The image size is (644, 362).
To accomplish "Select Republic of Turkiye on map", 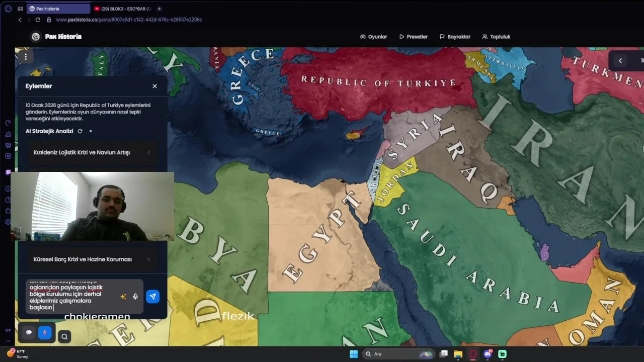I will pos(378,81).
